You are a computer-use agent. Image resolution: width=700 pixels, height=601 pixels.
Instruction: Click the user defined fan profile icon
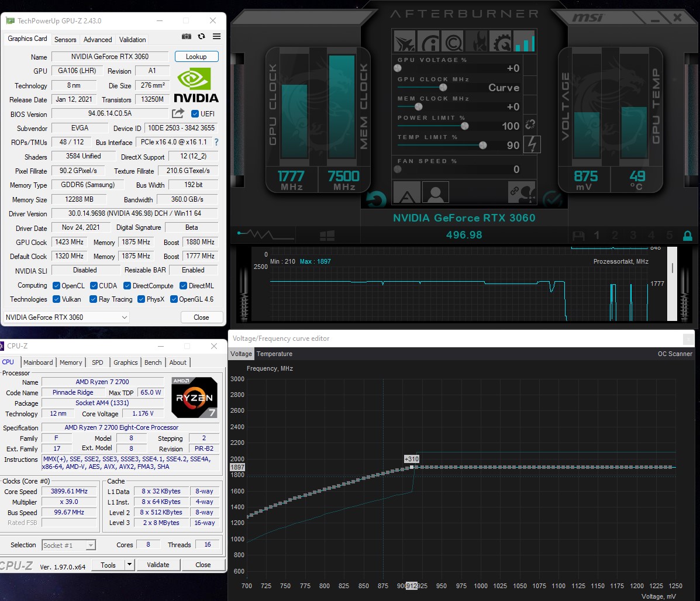[435, 193]
